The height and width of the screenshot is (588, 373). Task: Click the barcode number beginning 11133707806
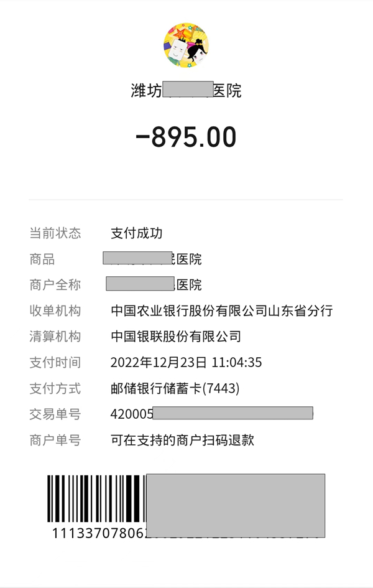99,533
